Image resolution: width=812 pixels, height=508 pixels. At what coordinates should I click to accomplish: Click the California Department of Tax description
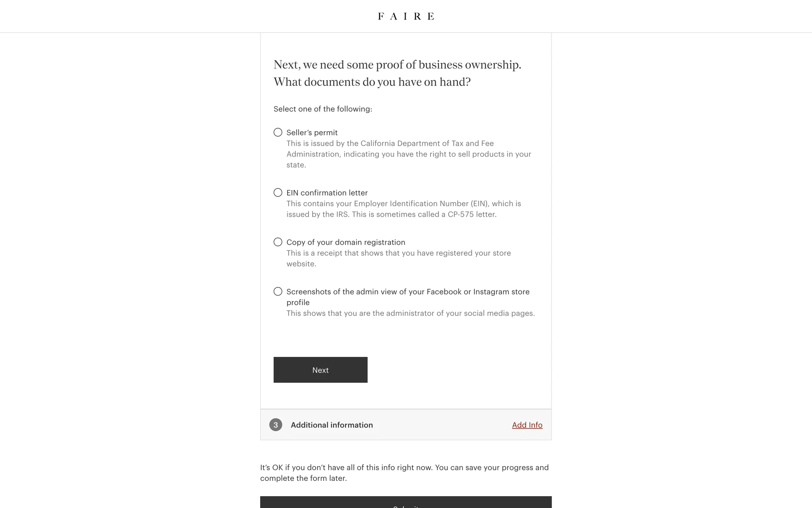coord(409,154)
